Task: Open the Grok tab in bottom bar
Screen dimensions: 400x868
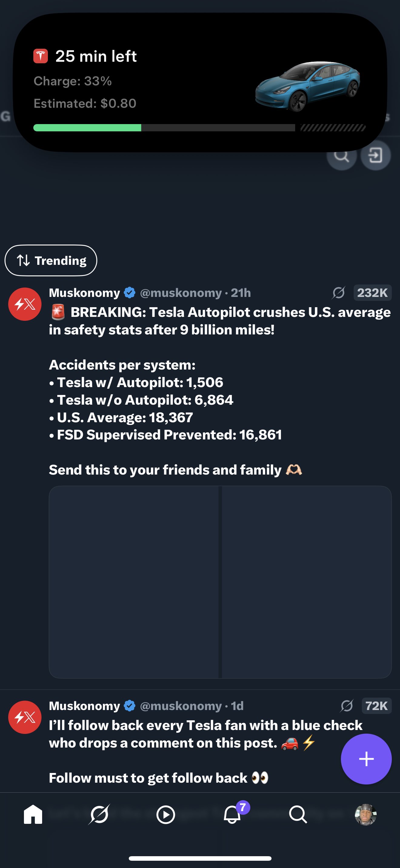Action: [99, 814]
